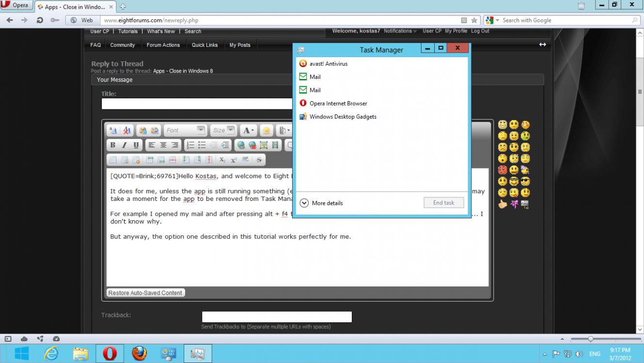
Task: Click the remove text formatting icon
Action: pyautogui.click(x=126, y=131)
